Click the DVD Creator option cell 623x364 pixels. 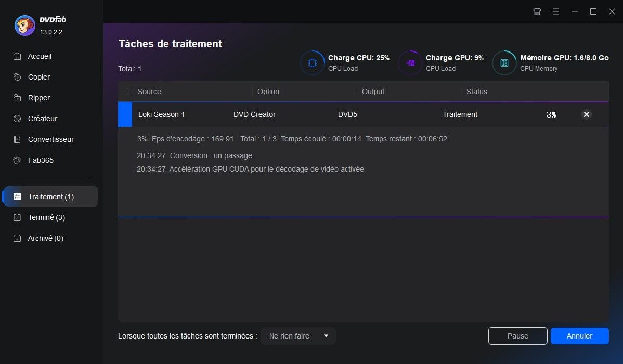(x=254, y=114)
